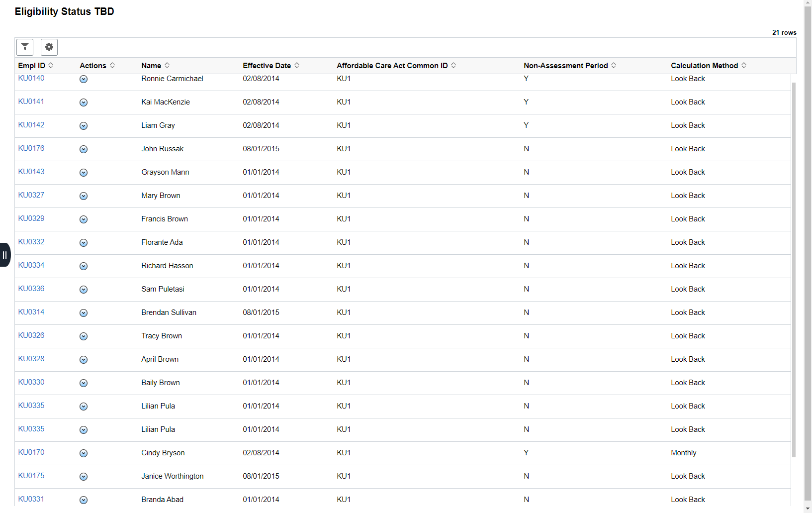The image size is (812, 513).
Task: Select the KU0328 employee ID
Action: (x=31, y=359)
